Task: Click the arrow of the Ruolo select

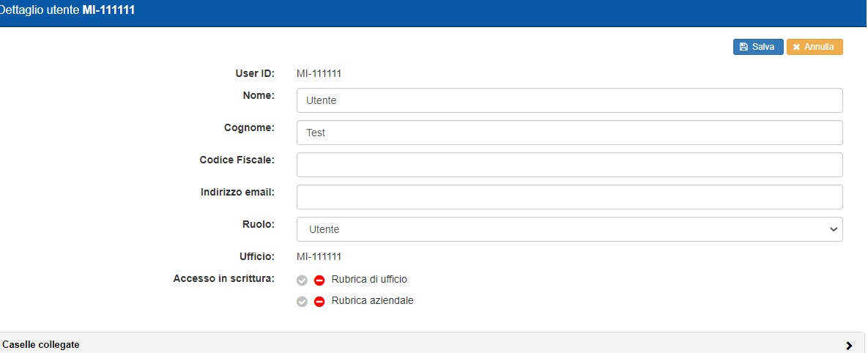Action: click(833, 229)
